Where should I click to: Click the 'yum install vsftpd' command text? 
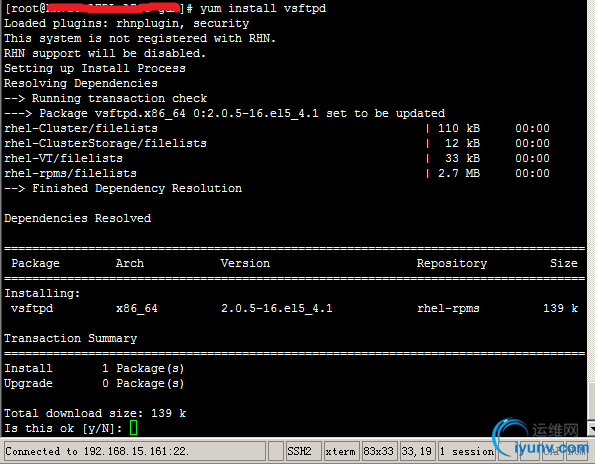click(x=263, y=8)
